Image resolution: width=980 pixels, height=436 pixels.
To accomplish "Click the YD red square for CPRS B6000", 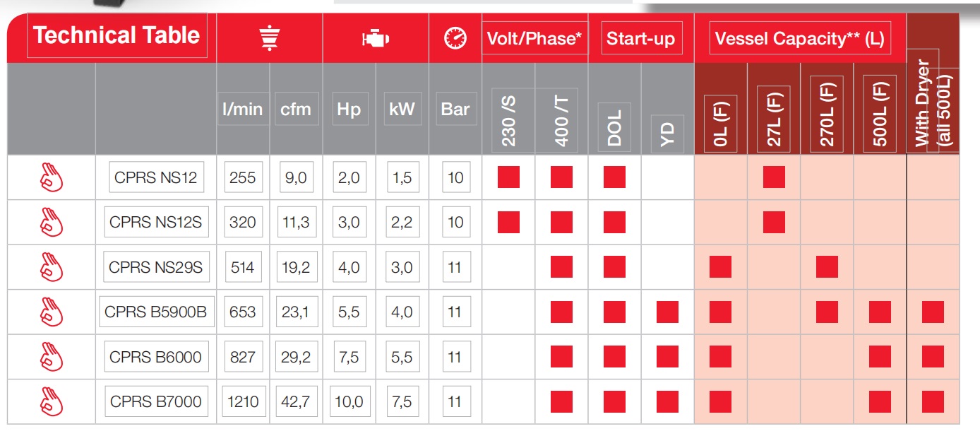I will 667,357.
